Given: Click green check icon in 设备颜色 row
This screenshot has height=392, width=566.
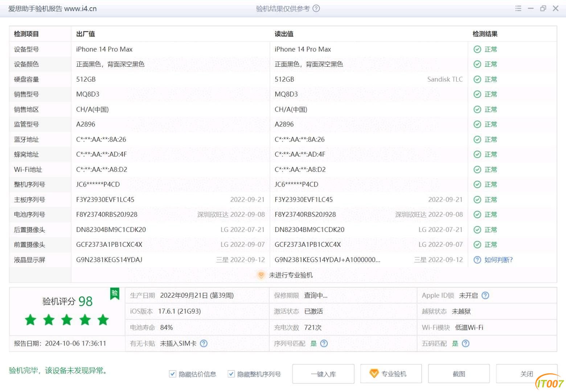Looking at the screenshot, I should (x=477, y=64).
